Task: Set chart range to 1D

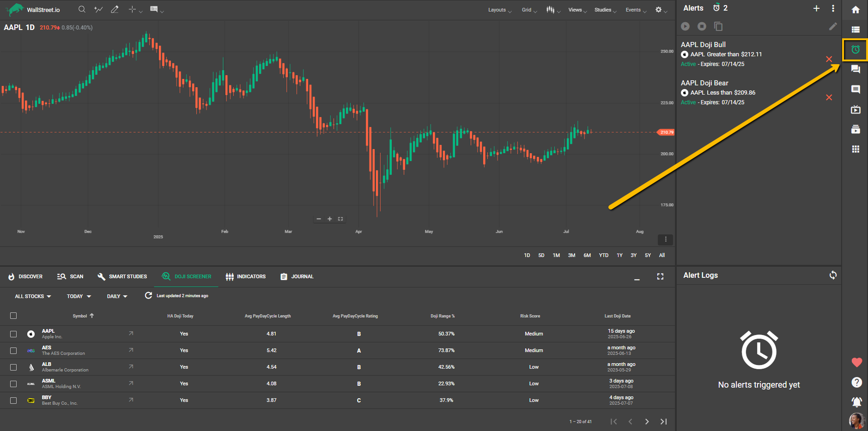Action: pos(527,255)
